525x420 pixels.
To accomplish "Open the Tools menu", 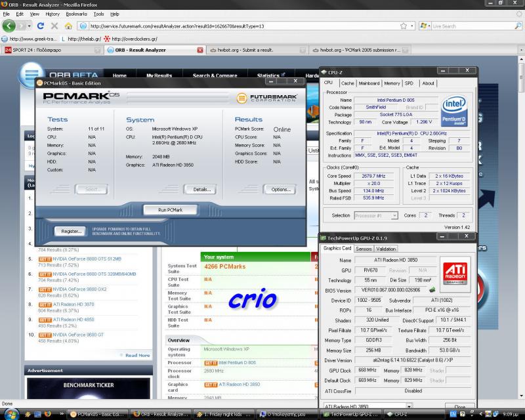I will 98,14.
